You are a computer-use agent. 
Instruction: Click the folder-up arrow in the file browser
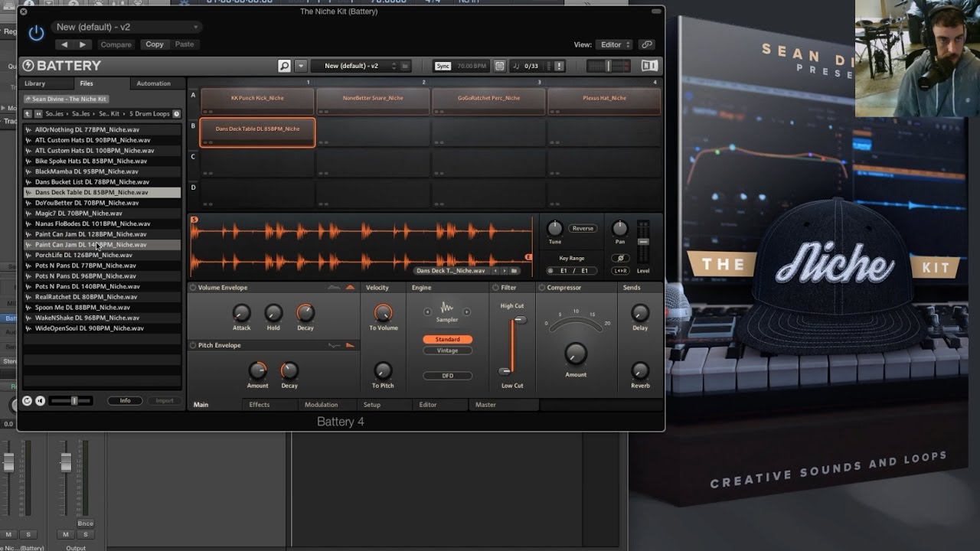click(28, 114)
